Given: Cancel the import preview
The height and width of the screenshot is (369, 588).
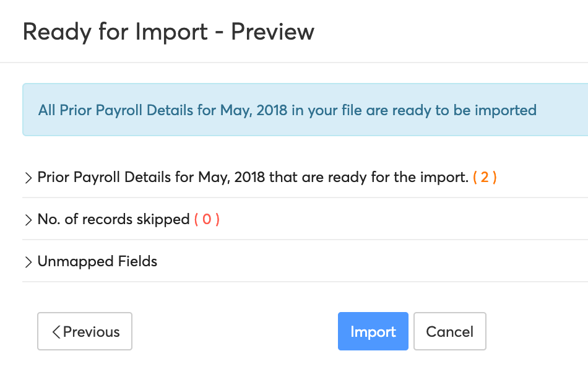Looking at the screenshot, I should click(x=449, y=331).
